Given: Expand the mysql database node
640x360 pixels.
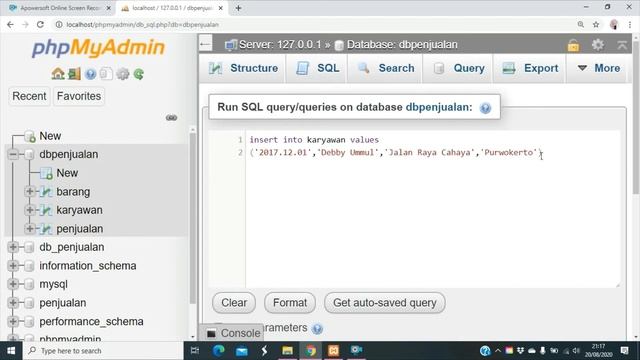Looking at the screenshot, I should point(13,284).
